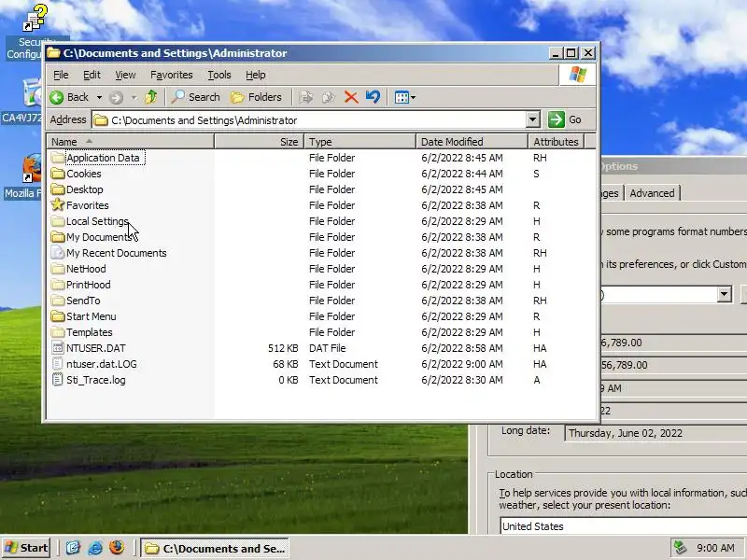
Task: Sort by Attributes column header
Action: [x=556, y=142]
